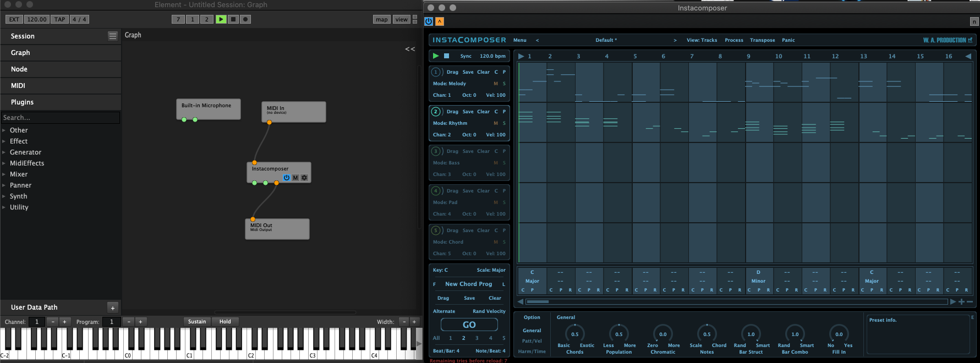Open the Transpose menu in Instacomposer
The height and width of the screenshot is (363, 980).
[763, 40]
